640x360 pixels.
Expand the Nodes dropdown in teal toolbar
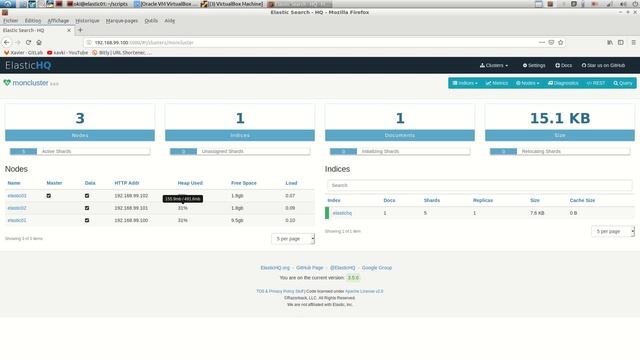tap(527, 83)
